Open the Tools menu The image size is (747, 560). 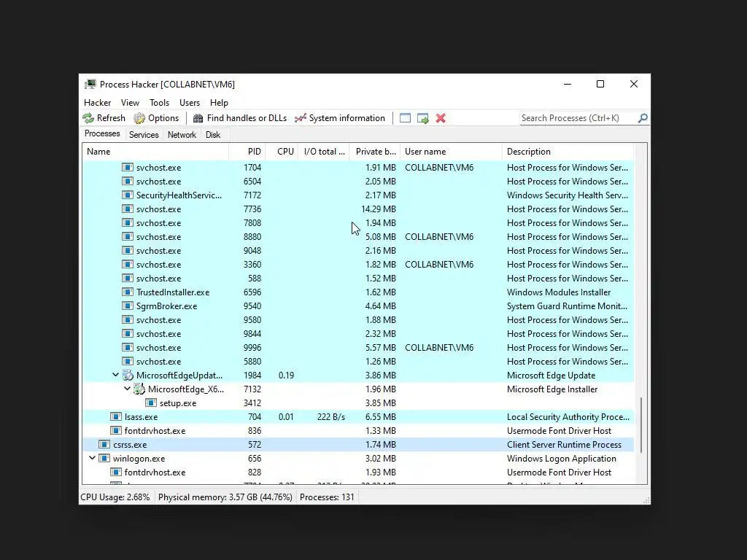click(159, 102)
